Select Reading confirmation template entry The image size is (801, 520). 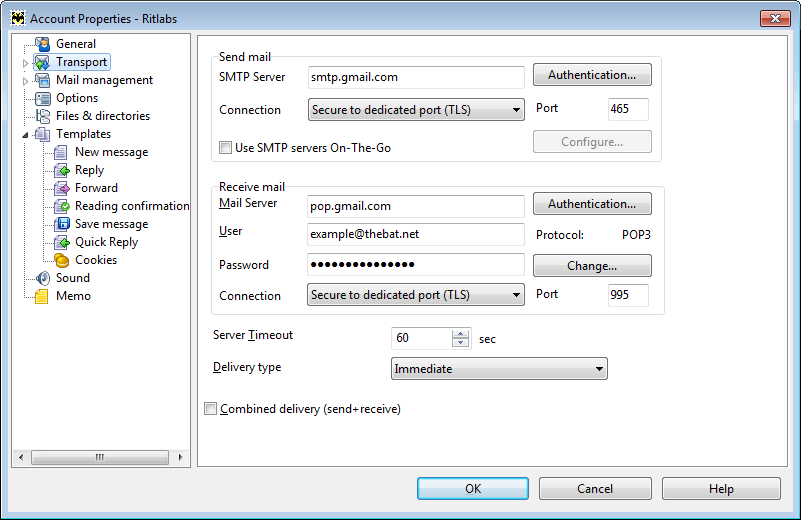click(x=132, y=206)
